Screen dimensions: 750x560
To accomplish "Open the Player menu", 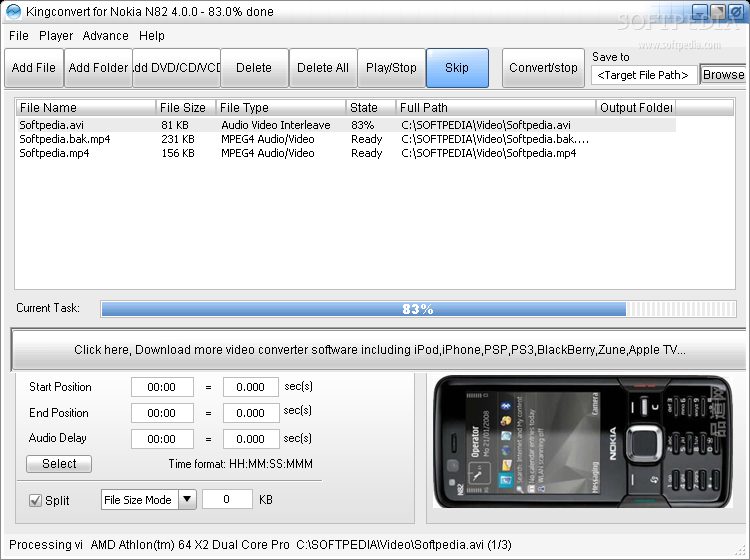I will 56,36.
